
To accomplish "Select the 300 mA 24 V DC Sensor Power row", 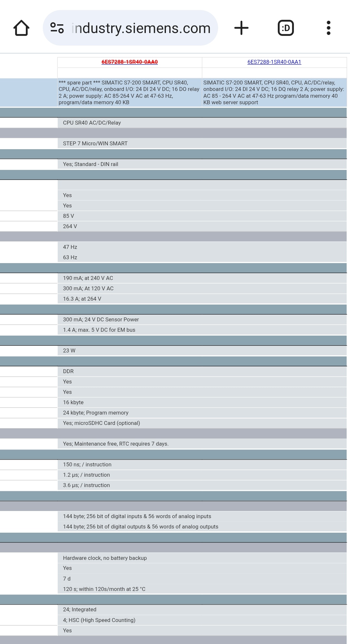I will [202, 319].
